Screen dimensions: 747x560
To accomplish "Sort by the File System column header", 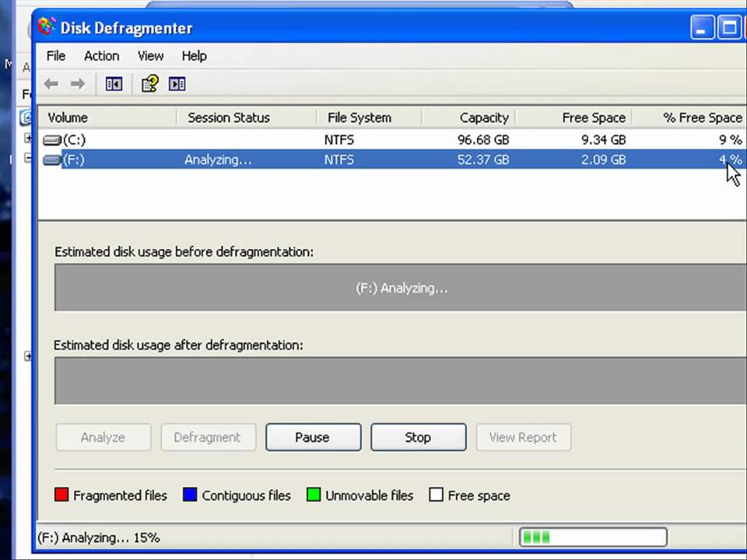I will (x=370, y=117).
